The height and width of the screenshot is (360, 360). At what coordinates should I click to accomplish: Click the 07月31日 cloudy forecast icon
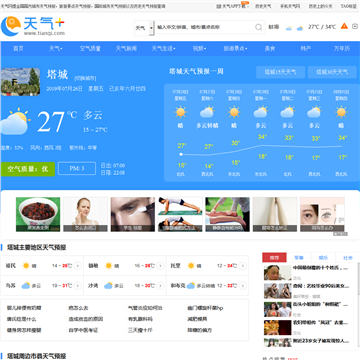[314, 112]
